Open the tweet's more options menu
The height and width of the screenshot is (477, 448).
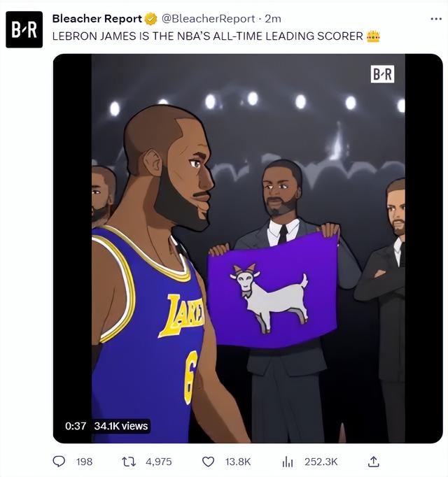click(436, 19)
